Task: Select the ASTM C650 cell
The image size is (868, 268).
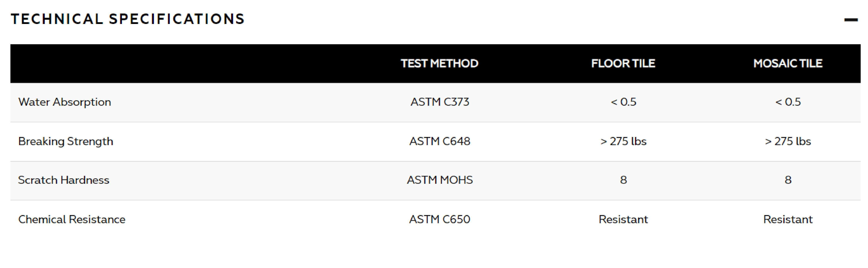Action: tap(439, 219)
